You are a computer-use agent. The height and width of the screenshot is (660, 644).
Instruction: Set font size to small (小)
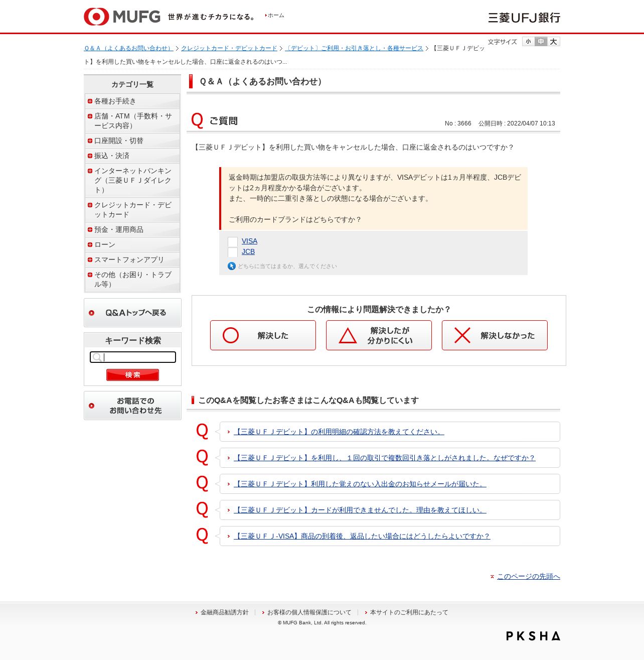(528, 42)
